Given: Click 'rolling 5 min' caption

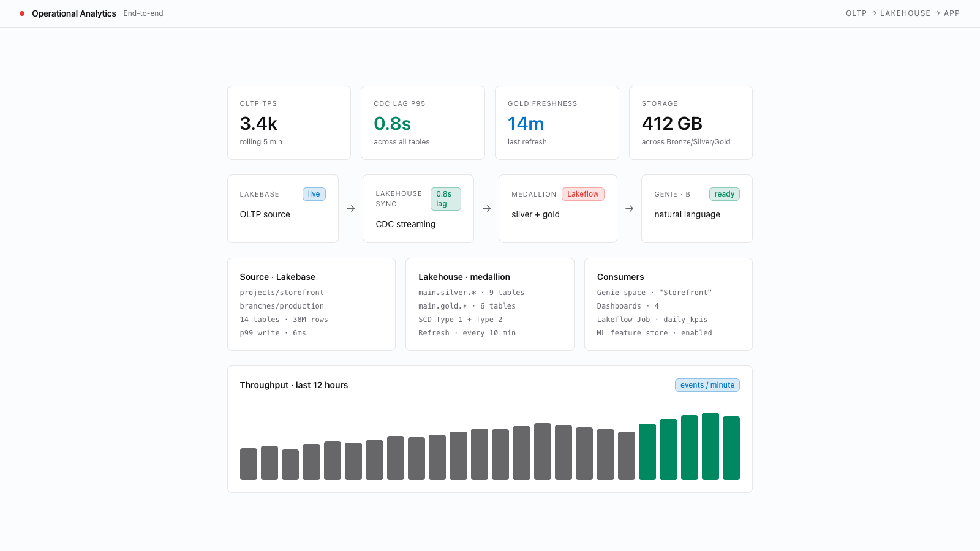Looking at the screenshot, I should point(261,142).
